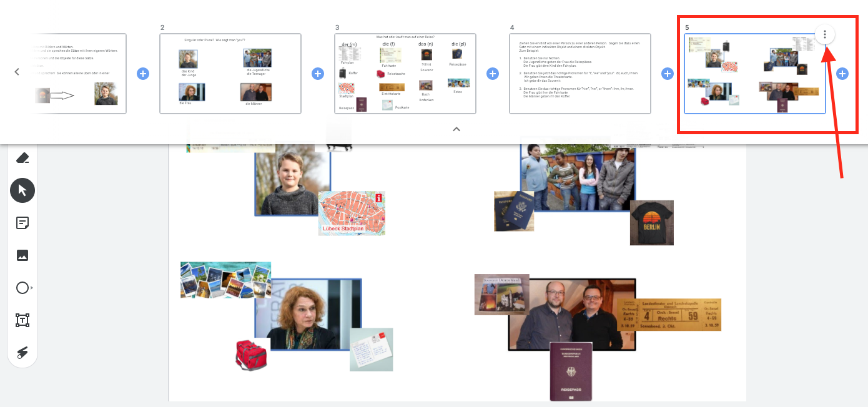Turn on the Laser pointer tool
Screen dimensions: 868x407
22,353
